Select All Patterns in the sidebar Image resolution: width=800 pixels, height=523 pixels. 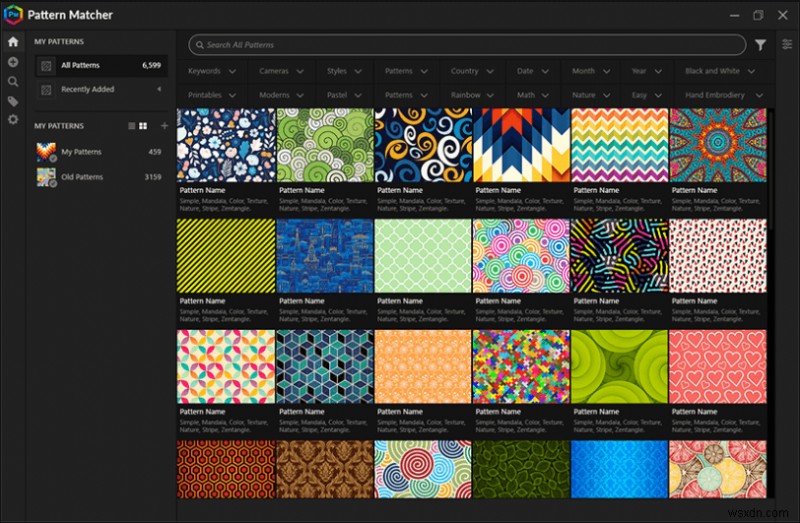pyautogui.click(x=80, y=65)
